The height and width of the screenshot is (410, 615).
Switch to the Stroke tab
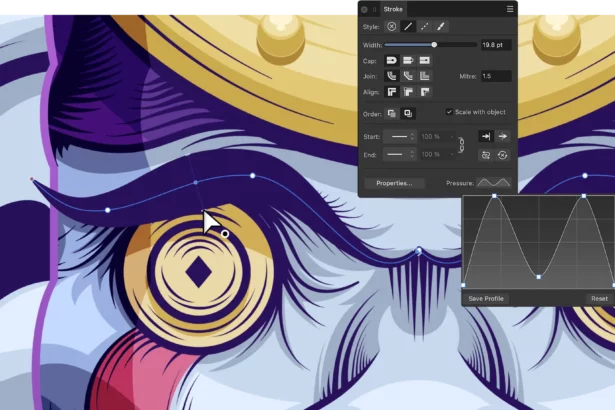(x=393, y=9)
